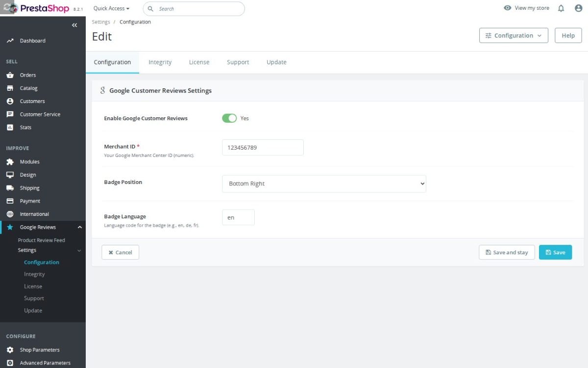Click the Save button
This screenshot has width=588, height=368.
click(555, 252)
